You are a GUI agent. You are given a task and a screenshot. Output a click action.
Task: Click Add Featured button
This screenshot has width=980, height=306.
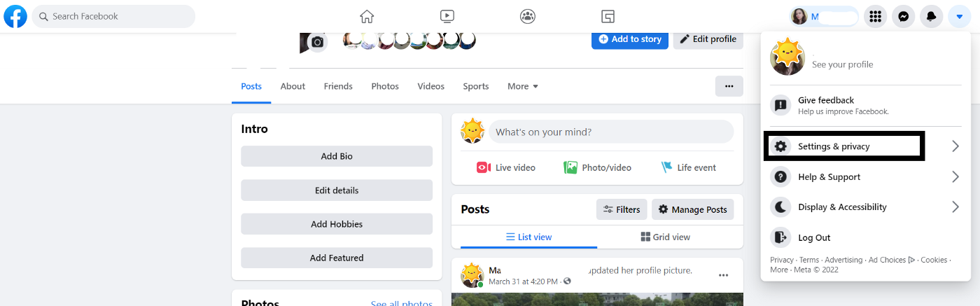337,258
